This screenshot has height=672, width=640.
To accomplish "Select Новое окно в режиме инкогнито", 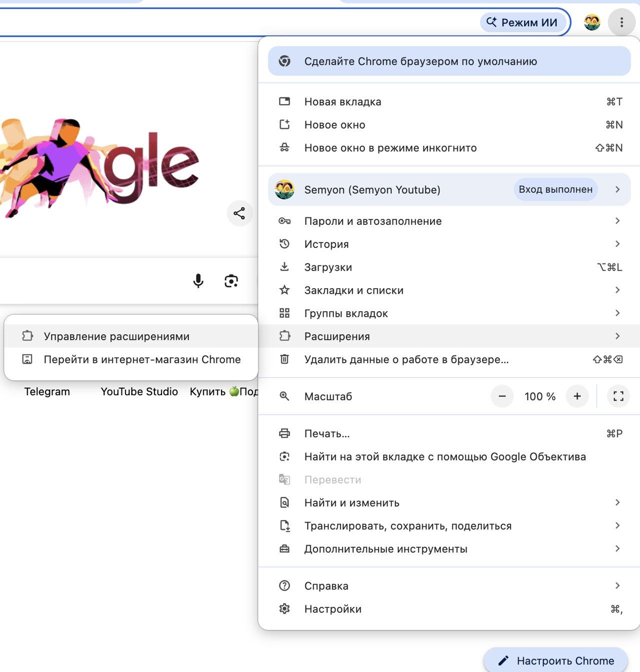I will [x=449, y=148].
